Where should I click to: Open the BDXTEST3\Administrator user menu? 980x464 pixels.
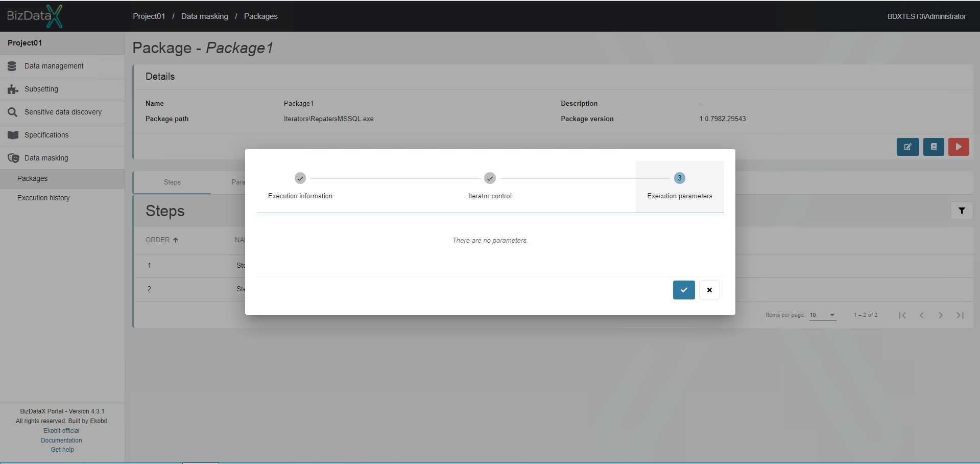click(x=926, y=16)
